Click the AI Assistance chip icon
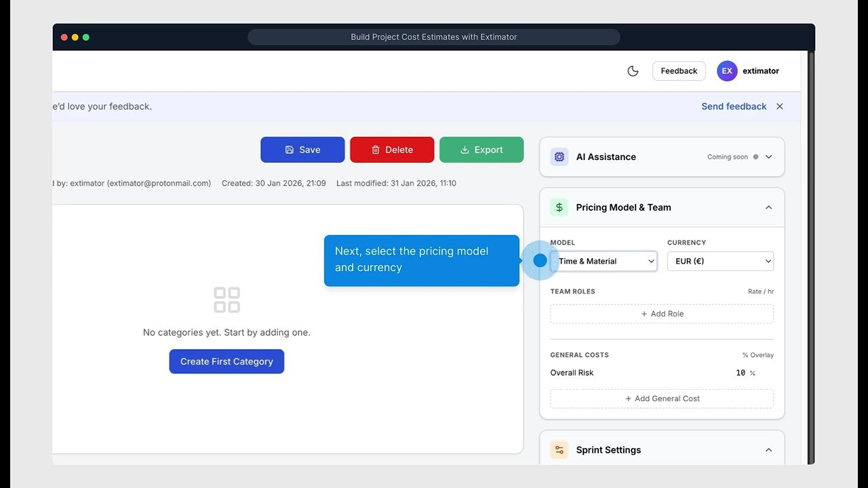 coord(559,157)
